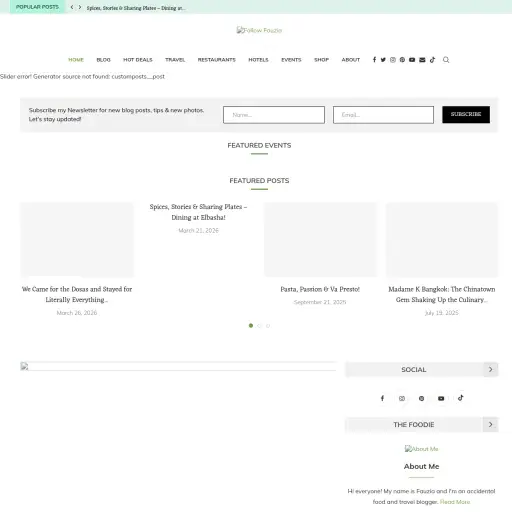Screen dimensions: 512x512
Task: Open the Pinterest icon in header navigation
Action: tap(402, 60)
